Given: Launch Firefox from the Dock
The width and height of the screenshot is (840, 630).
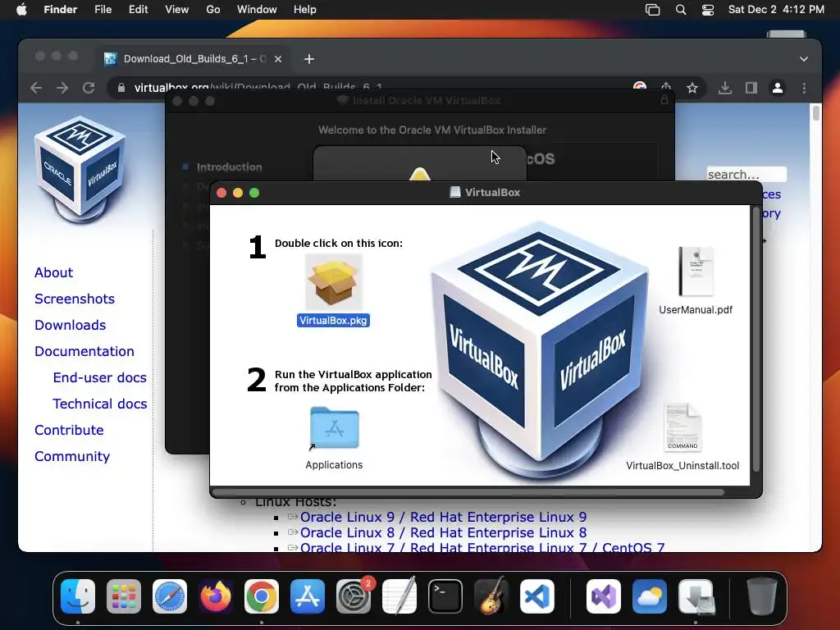Looking at the screenshot, I should (216, 596).
